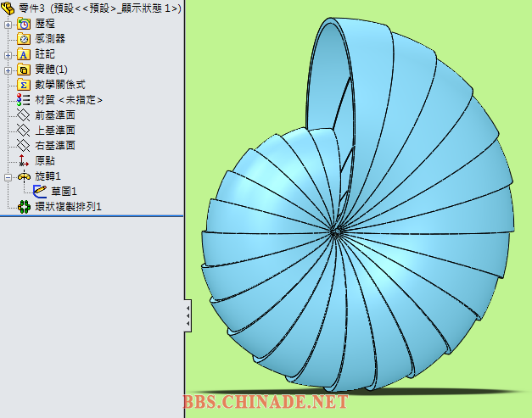This screenshot has width=532, height=418.
Task: Expand the 歷程 node
Action: click(x=8, y=25)
